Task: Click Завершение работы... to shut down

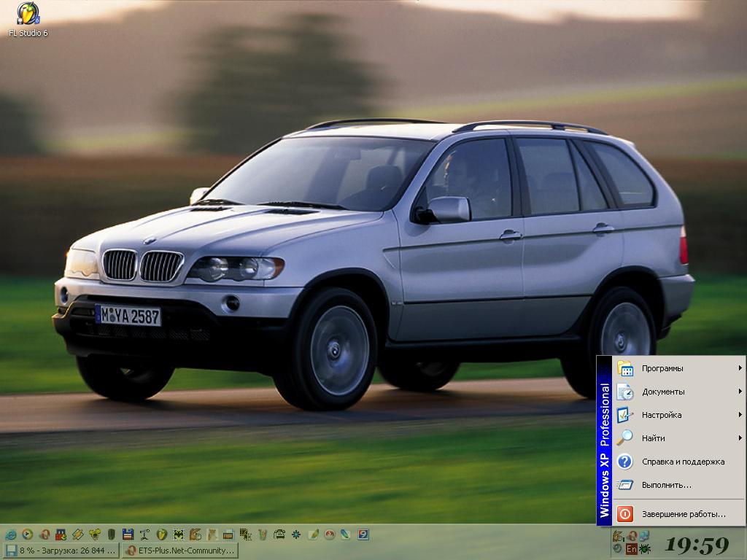Action: click(683, 514)
